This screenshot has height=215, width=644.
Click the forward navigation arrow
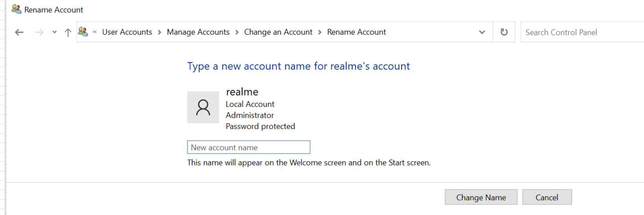coord(39,32)
